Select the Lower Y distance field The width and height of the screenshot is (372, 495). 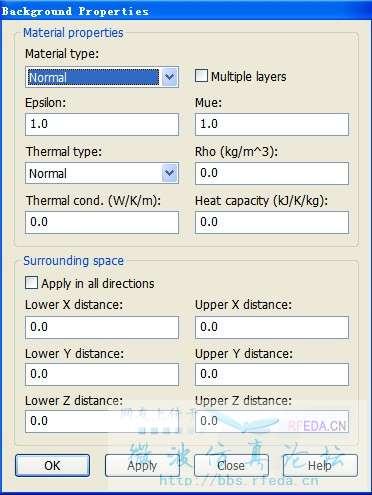pos(102,375)
